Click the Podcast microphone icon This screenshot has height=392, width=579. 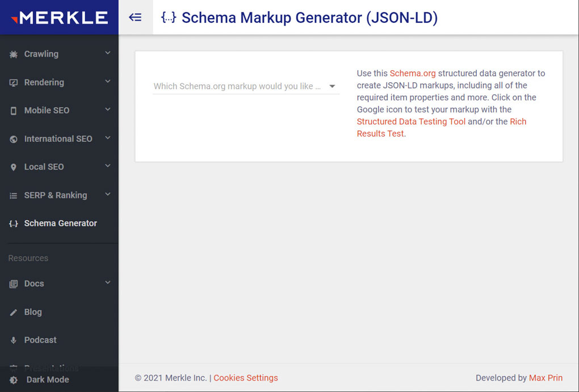point(13,340)
